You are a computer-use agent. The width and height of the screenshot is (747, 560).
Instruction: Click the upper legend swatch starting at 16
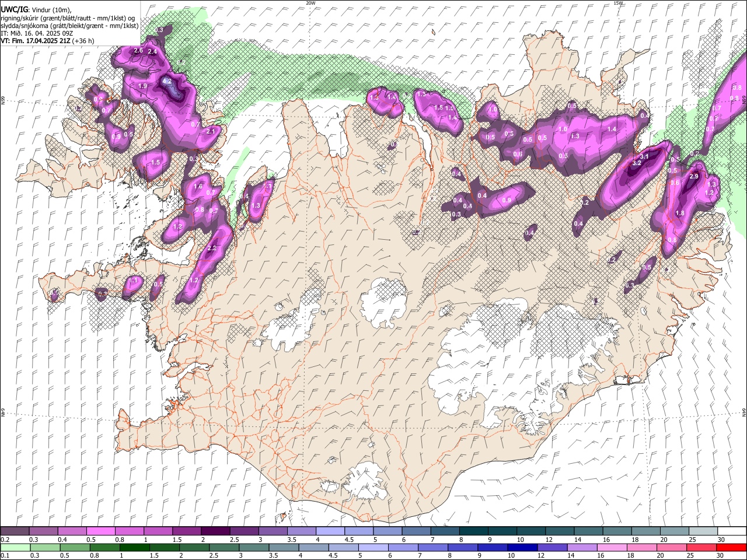coord(617,531)
